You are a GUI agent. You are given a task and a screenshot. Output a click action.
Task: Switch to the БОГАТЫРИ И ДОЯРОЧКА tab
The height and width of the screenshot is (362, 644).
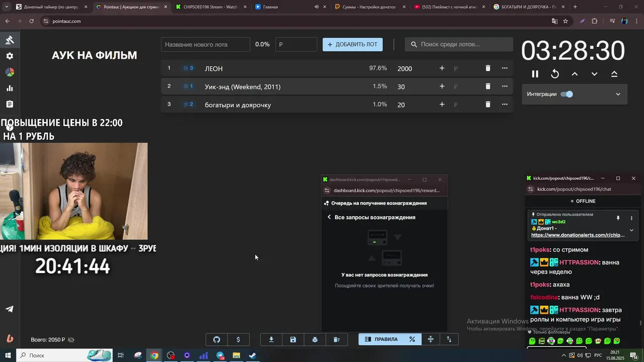click(x=530, y=7)
